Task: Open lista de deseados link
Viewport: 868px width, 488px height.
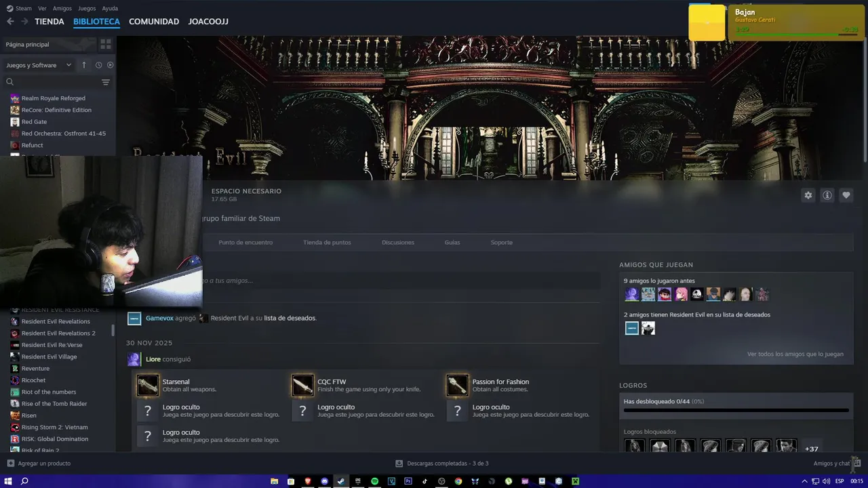Action: (x=290, y=318)
